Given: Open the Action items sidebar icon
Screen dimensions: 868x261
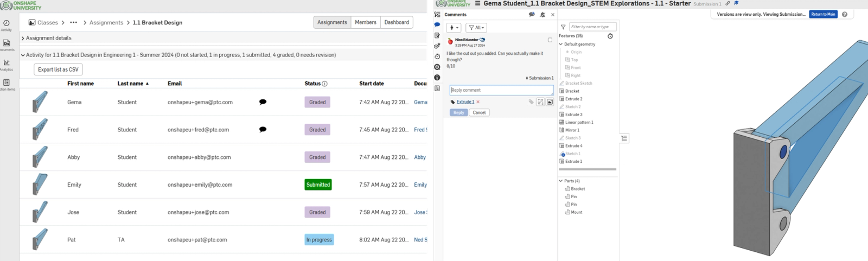Looking at the screenshot, I should tap(7, 82).
